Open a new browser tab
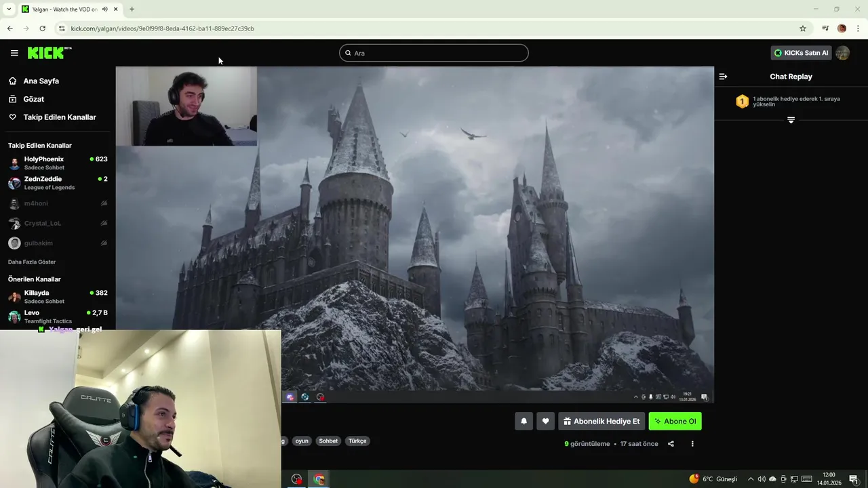 click(132, 9)
